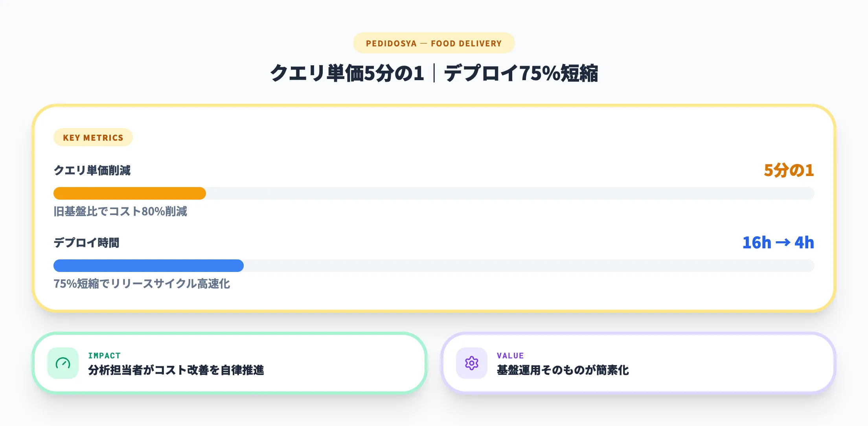Click the 旧基盤比でコスト80%削減 caption
The image size is (868, 426).
point(120,211)
